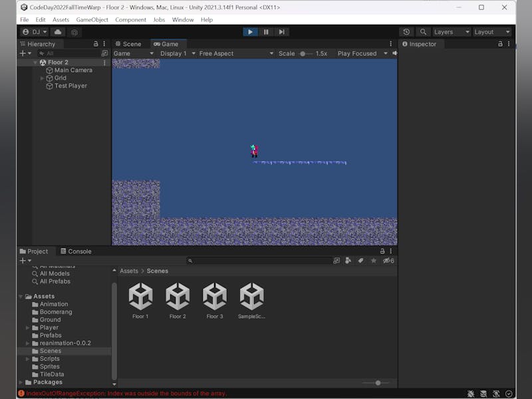The image size is (532, 399).
Task: Open the Hierarchy panel three-dot menu
Action: pos(104,44)
